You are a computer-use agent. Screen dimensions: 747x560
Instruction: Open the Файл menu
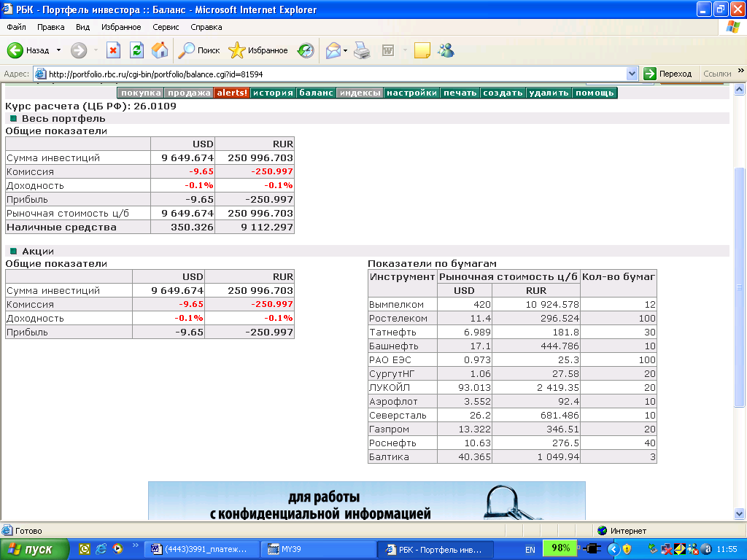(x=16, y=27)
